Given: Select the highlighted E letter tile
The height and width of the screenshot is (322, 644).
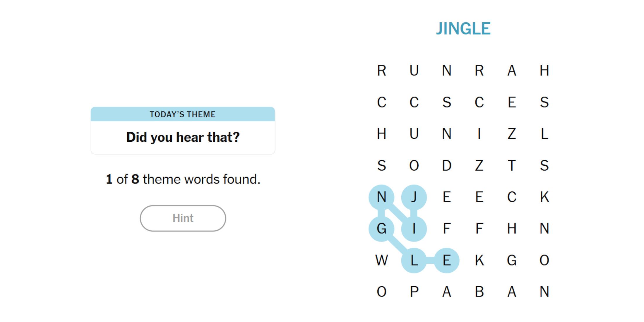Looking at the screenshot, I should (x=446, y=260).
